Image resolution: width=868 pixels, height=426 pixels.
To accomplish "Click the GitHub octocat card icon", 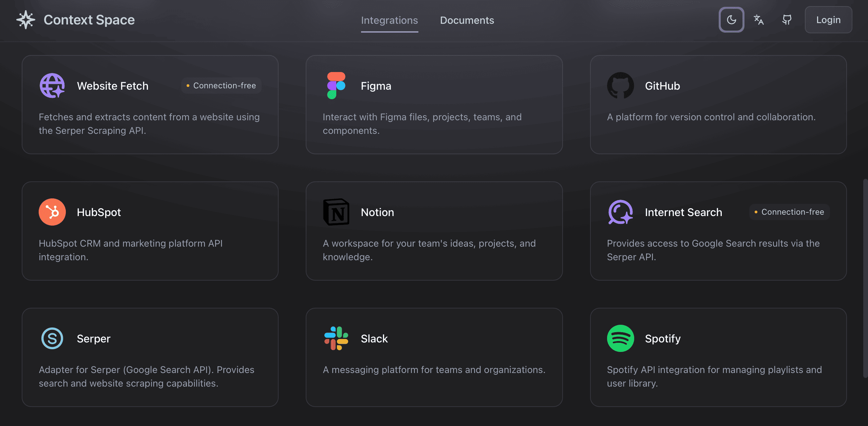I will (x=620, y=86).
